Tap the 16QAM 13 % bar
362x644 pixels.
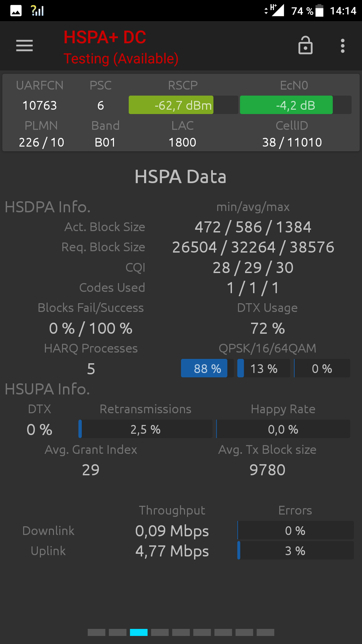pyautogui.click(x=263, y=368)
